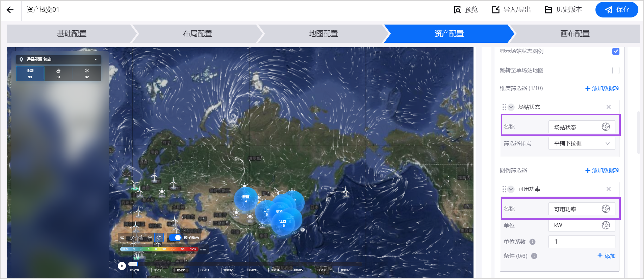Select the rain cloud precipitation icon
Image resolution: width=644 pixels, height=279 pixels.
(x=159, y=238)
